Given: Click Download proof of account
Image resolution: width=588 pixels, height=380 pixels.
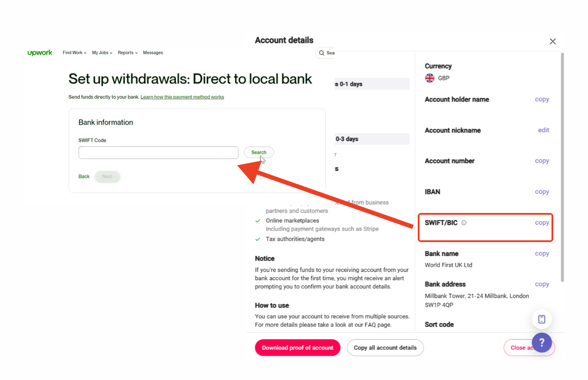Looking at the screenshot, I should tap(297, 347).
